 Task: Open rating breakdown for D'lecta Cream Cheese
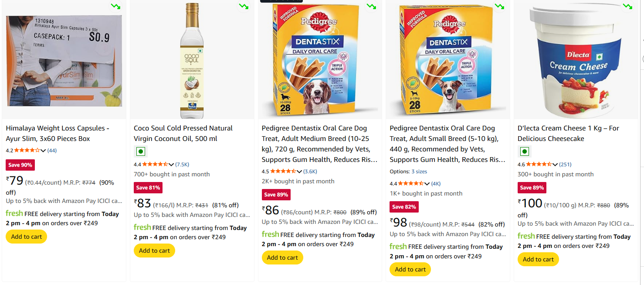[555, 165]
